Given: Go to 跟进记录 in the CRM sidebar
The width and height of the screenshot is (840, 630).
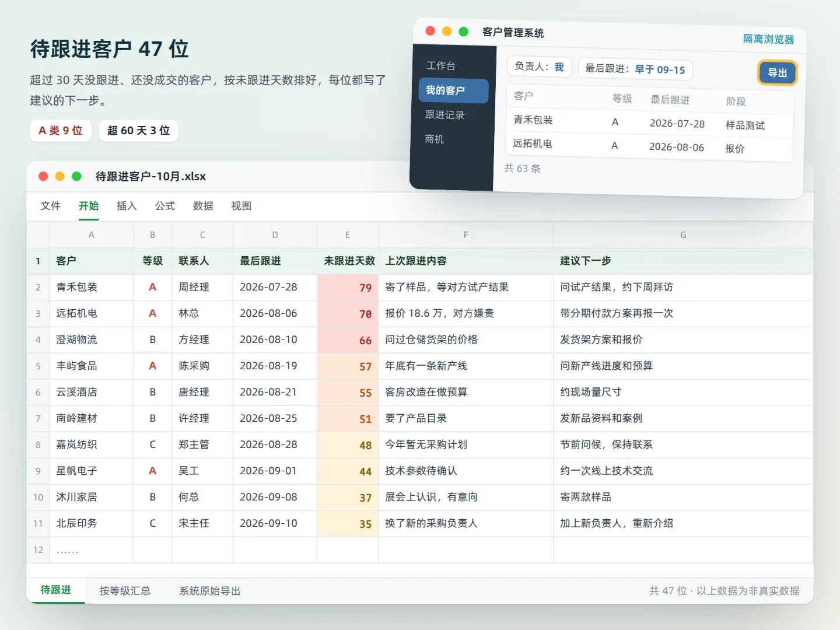Looking at the screenshot, I should coord(444,115).
